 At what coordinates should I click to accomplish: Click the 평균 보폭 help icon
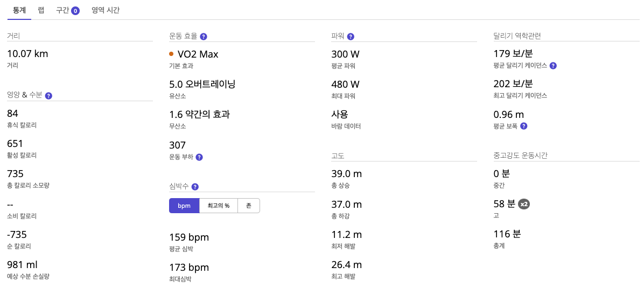pyautogui.click(x=524, y=126)
